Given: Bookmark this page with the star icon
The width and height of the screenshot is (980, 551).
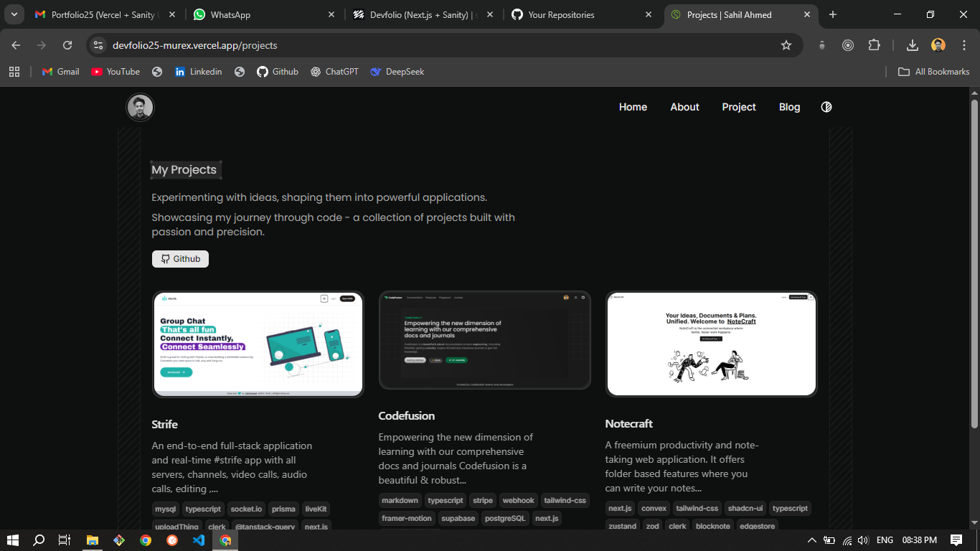Looking at the screenshot, I should point(786,45).
